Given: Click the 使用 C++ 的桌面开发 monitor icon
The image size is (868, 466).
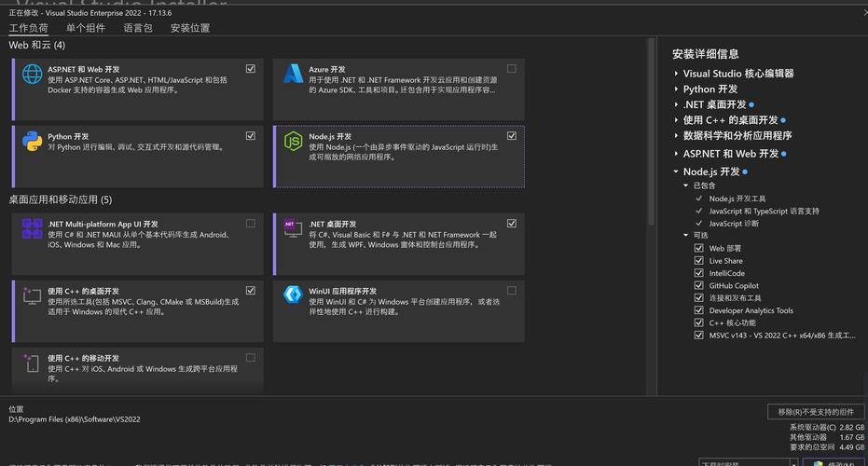Looking at the screenshot, I should click(32, 295).
